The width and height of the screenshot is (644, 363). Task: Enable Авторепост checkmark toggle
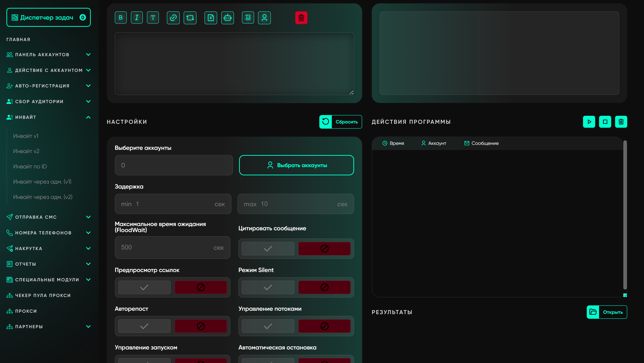(144, 326)
